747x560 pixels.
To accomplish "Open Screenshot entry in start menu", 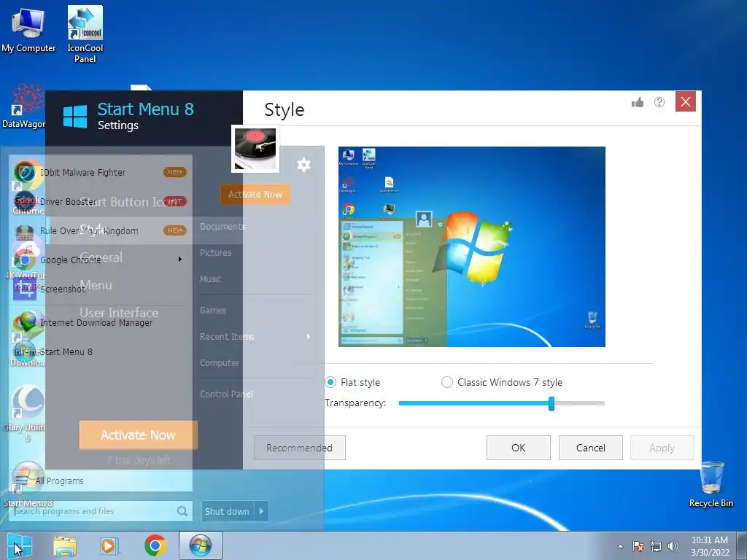I will click(x=101, y=289).
